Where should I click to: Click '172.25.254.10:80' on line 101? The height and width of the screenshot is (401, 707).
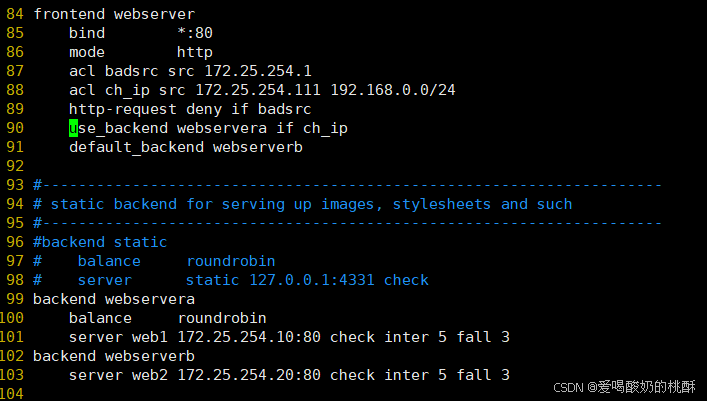(249, 337)
